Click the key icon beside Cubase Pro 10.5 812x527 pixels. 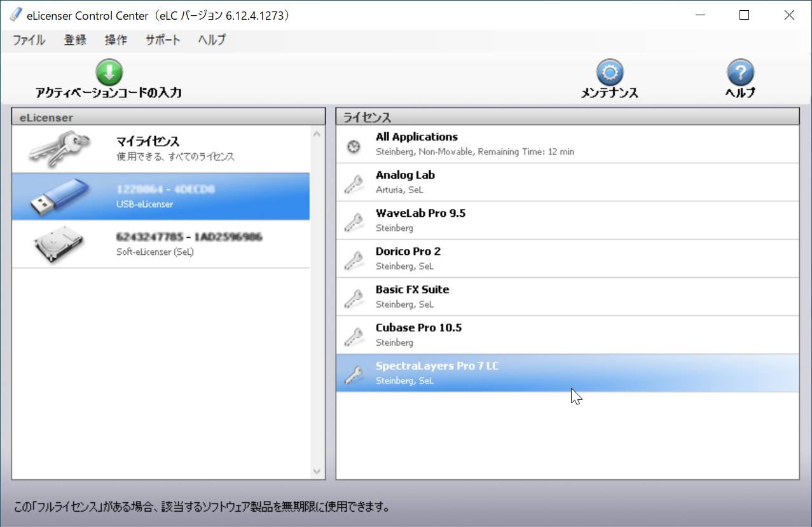point(354,336)
